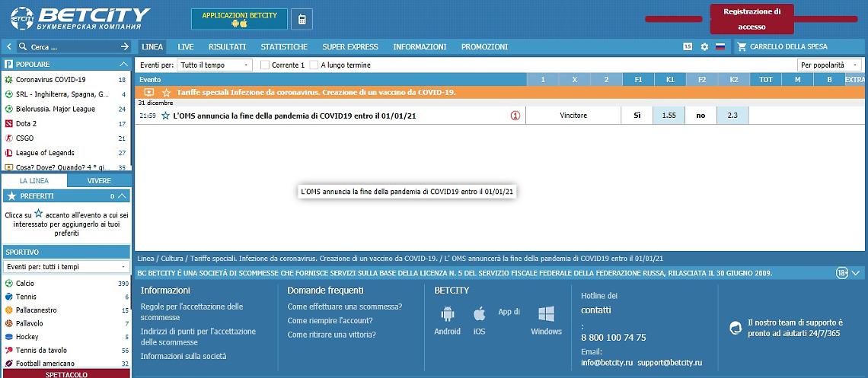Switch to VIVERE sidebar tab

coord(99,181)
